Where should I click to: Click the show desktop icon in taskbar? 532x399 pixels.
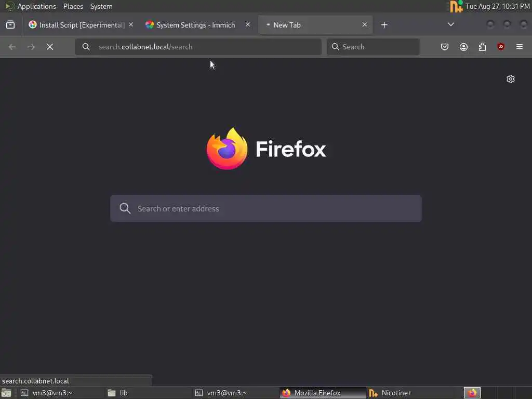pos(6,393)
